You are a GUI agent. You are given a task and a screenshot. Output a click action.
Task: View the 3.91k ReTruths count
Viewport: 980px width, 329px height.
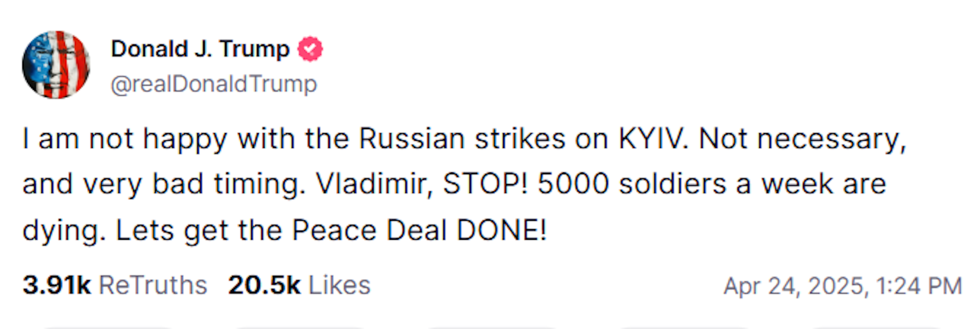(57, 285)
